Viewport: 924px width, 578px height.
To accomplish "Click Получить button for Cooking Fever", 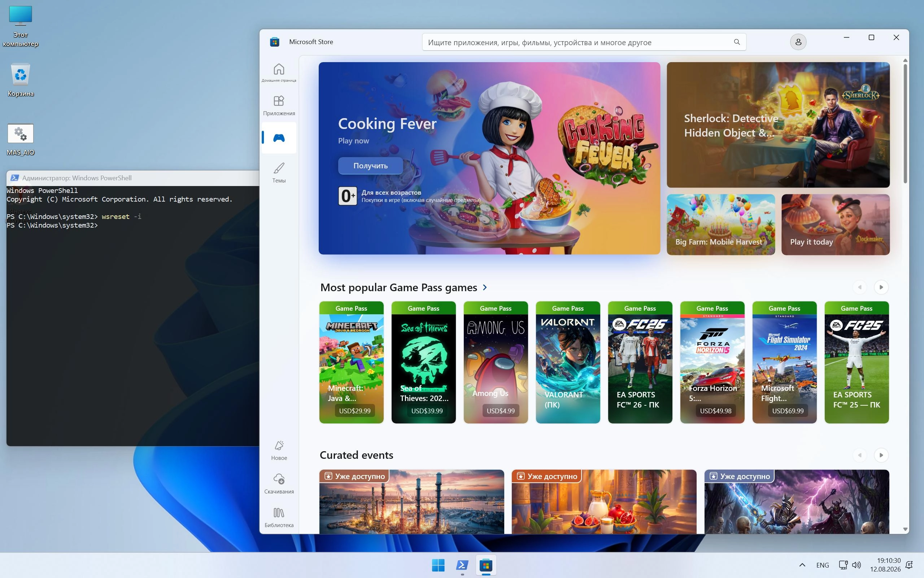I will (370, 165).
